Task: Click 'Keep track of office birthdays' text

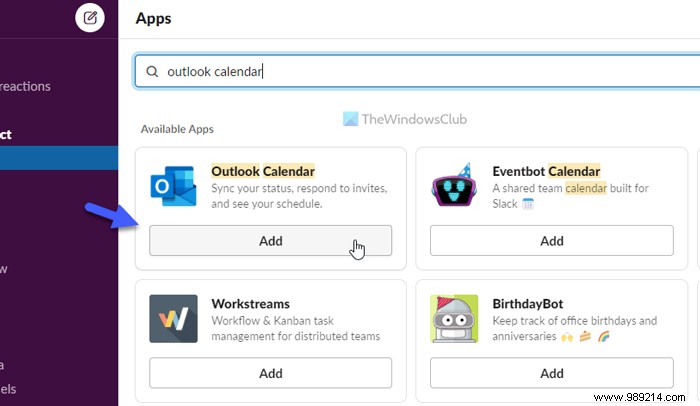Action: (575, 328)
